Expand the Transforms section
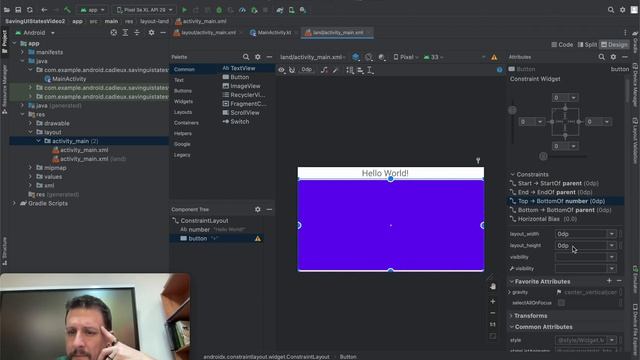Image resolution: width=640 pixels, height=360 pixels. point(511,316)
